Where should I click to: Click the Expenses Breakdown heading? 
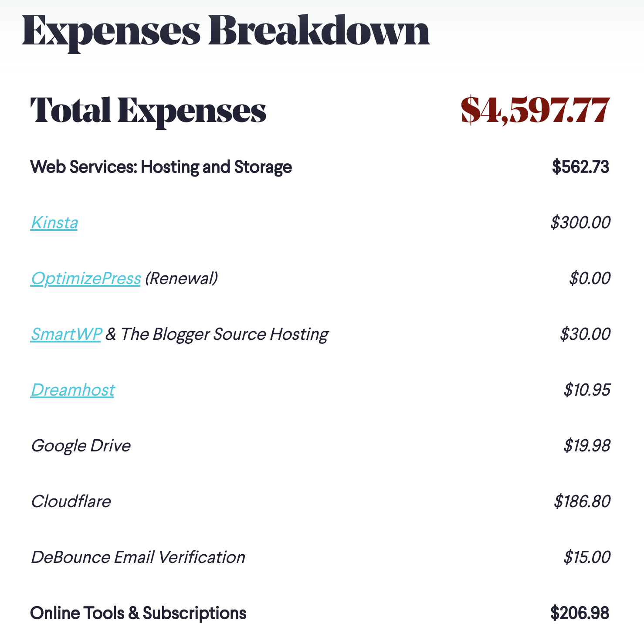coord(226,31)
